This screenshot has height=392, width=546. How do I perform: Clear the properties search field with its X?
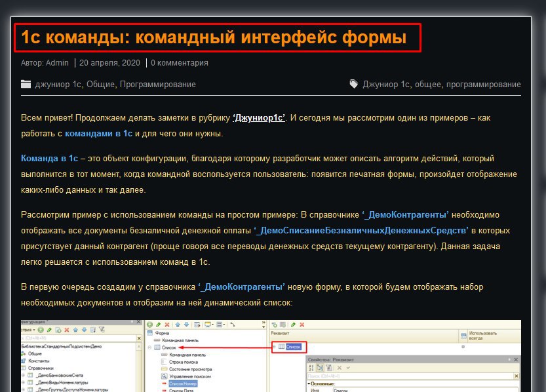[x=517, y=376]
